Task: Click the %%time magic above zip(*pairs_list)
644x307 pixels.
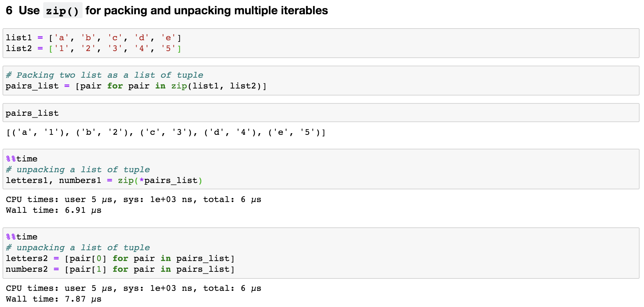Action: click(x=22, y=159)
